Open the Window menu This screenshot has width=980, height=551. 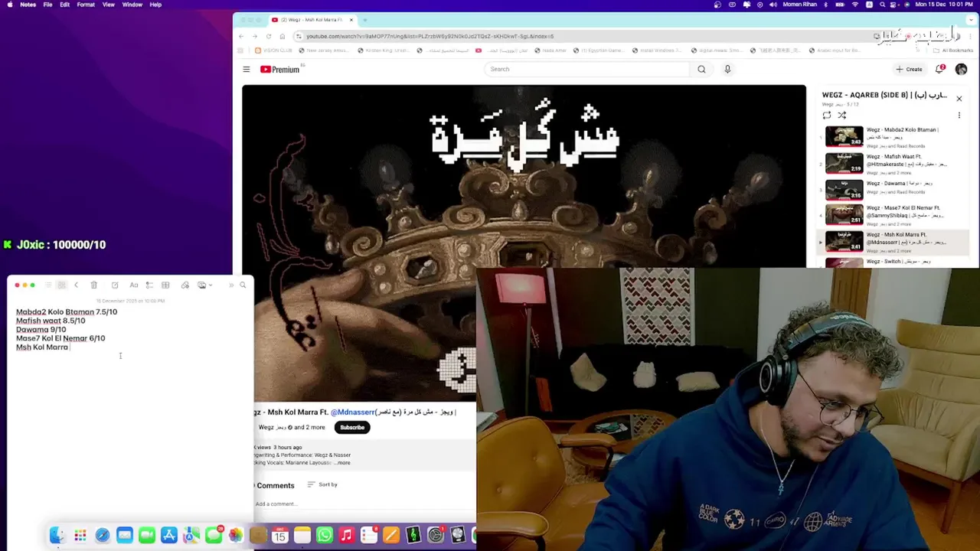click(132, 5)
